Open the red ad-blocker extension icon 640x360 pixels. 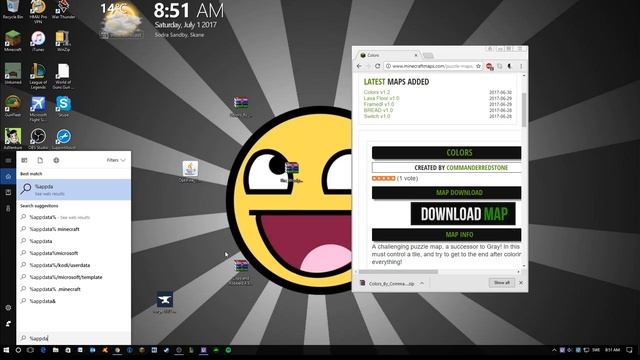[x=489, y=66]
